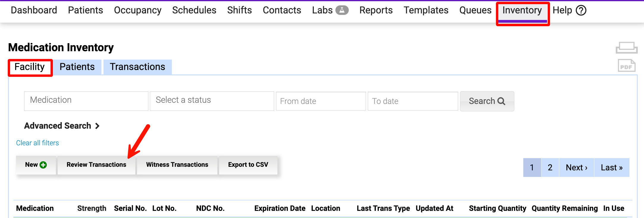Open the Select a status dropdown
Viewport: 644px width, 218px height.
pyautogui.click(x=212, y=101)
